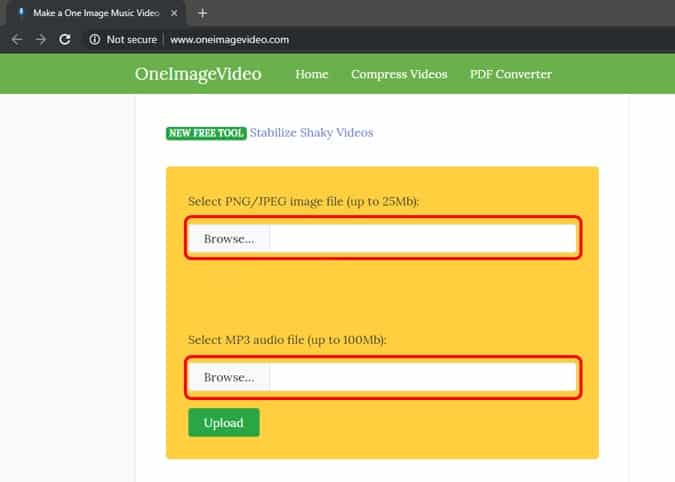Go to the Home menu item

click(x=311, y=74)
